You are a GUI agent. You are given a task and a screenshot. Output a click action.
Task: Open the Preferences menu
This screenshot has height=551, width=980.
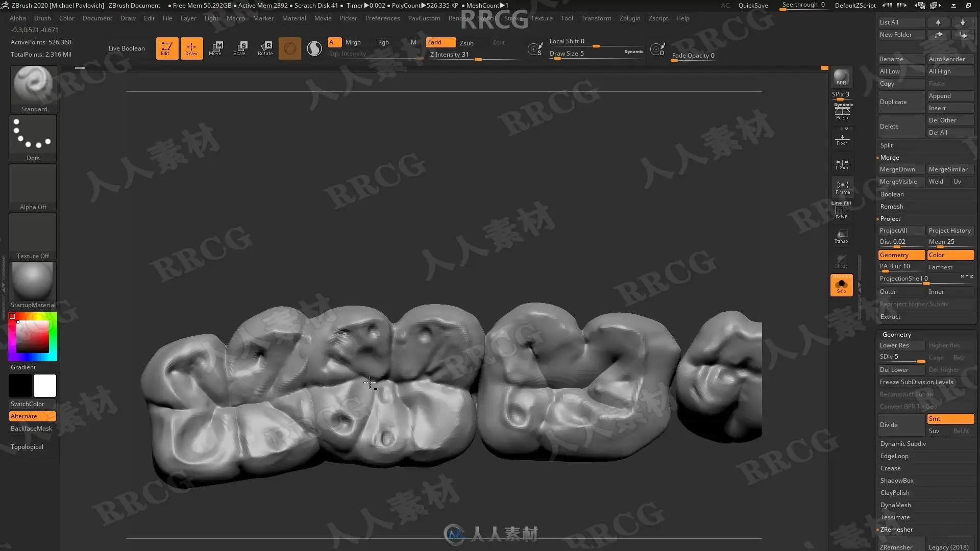382,18
